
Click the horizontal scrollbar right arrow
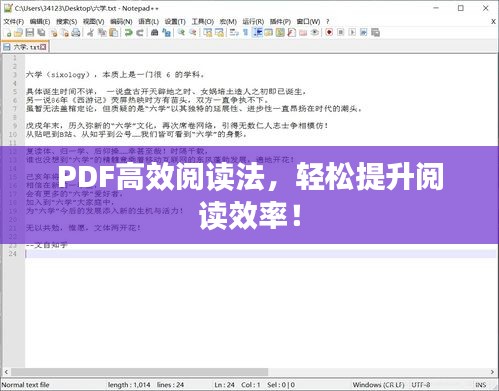point(493,372)
